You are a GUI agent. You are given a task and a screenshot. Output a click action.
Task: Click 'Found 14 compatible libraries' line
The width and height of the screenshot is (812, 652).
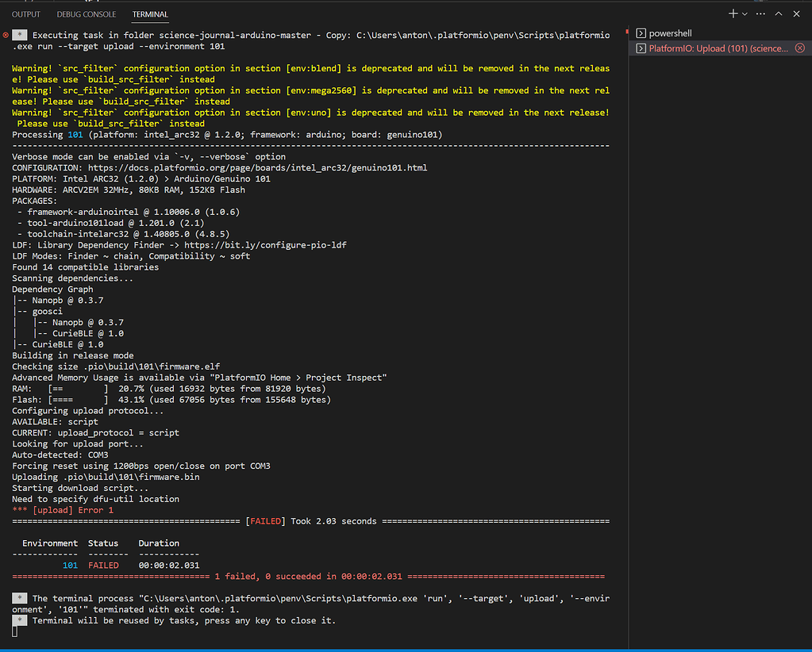click(x=86, y=267)
